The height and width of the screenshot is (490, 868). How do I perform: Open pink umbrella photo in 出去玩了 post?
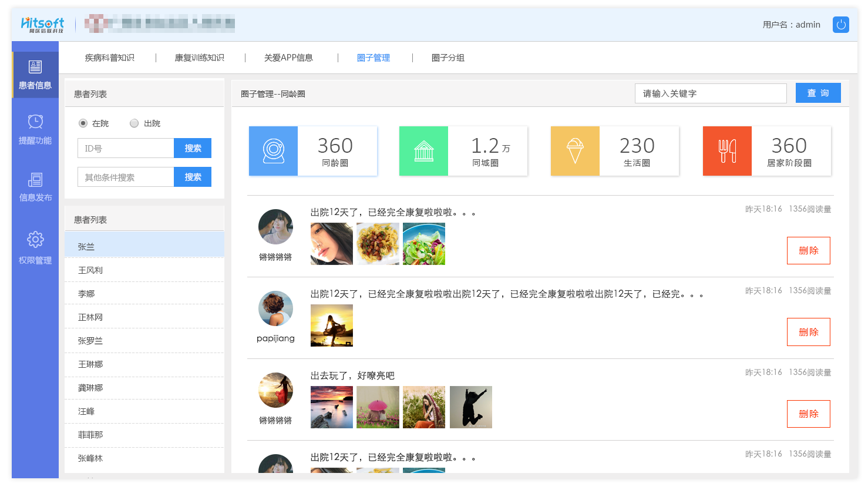pyautogui.click(x=378, y=407)
